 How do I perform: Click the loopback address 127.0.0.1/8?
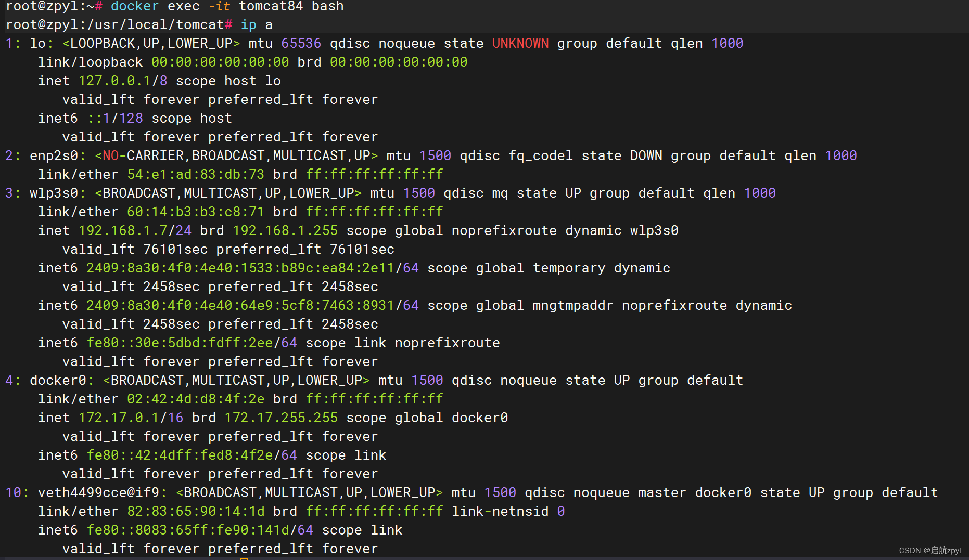click(123, 81)
